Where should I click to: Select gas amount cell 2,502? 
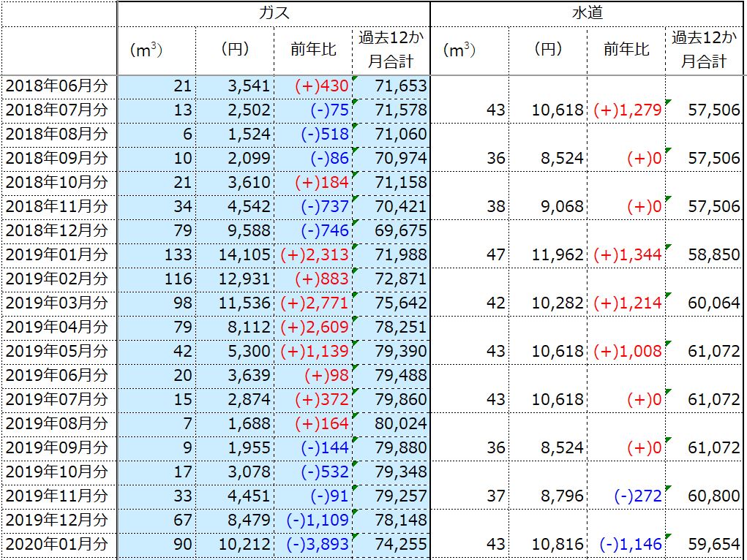235,111
